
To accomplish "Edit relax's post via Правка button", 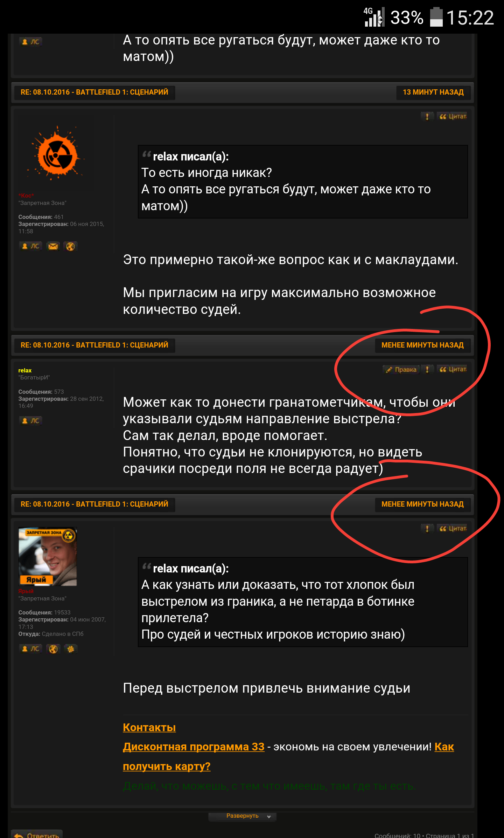I will (401, 370).
